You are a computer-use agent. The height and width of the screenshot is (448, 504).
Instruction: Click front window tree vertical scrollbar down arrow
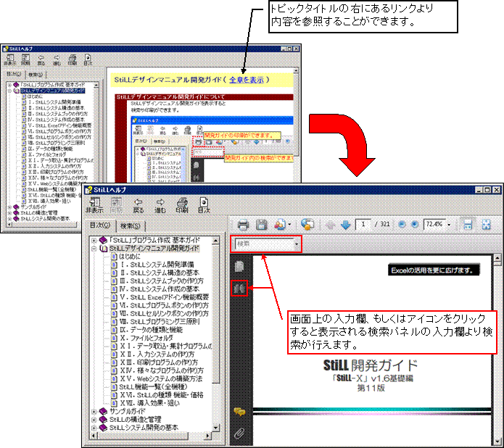tap(216, 428)
